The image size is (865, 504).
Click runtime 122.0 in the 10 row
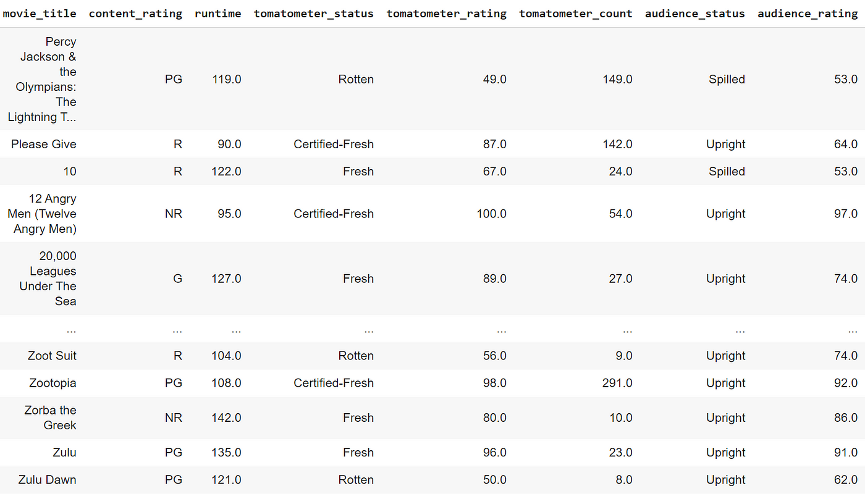coord(226,171)
